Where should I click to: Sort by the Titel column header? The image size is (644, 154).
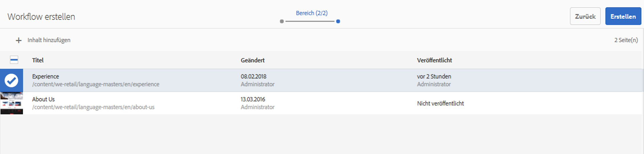(38, 60)
